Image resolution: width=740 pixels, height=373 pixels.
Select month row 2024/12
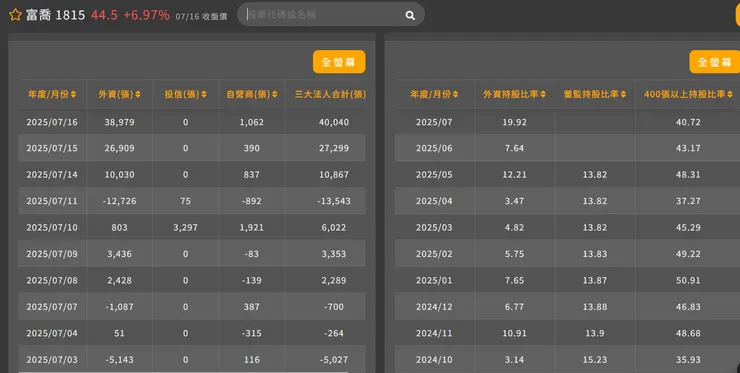tap(434, 307)
